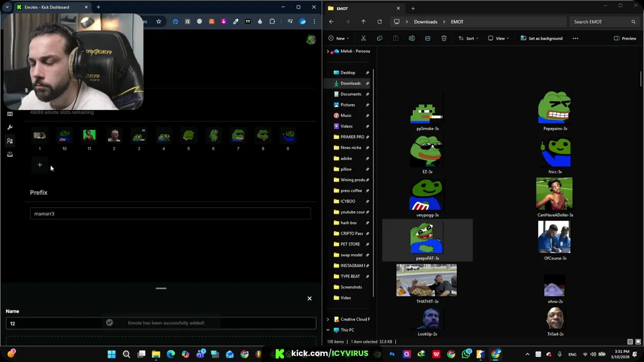Click the Delete trash icon
The image size is (644, 362).
tap(444, 38)
